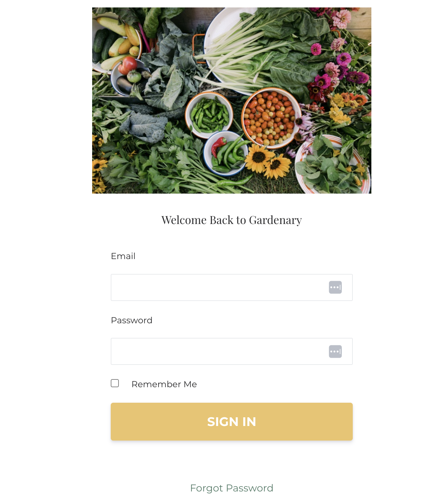The width and height of the screenshot is (448, 502).
Task: Submit the form with SIGN IN button
Action: click(232, 422)
